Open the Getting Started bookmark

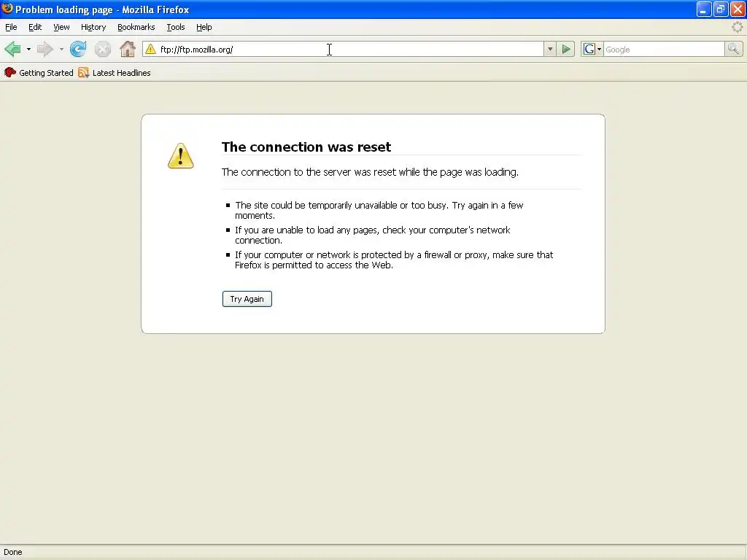[x=39, y=73]
